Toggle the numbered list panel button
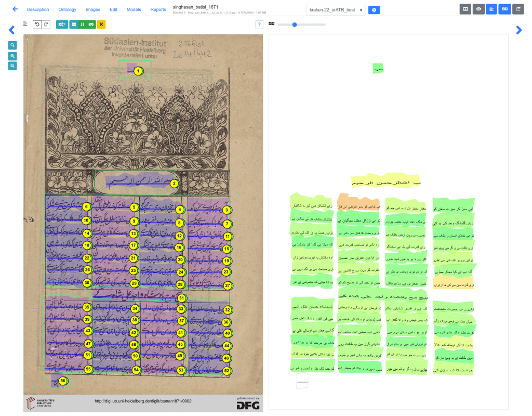The image size is (532, 416). pyautogui.click(x=518, y=9)
